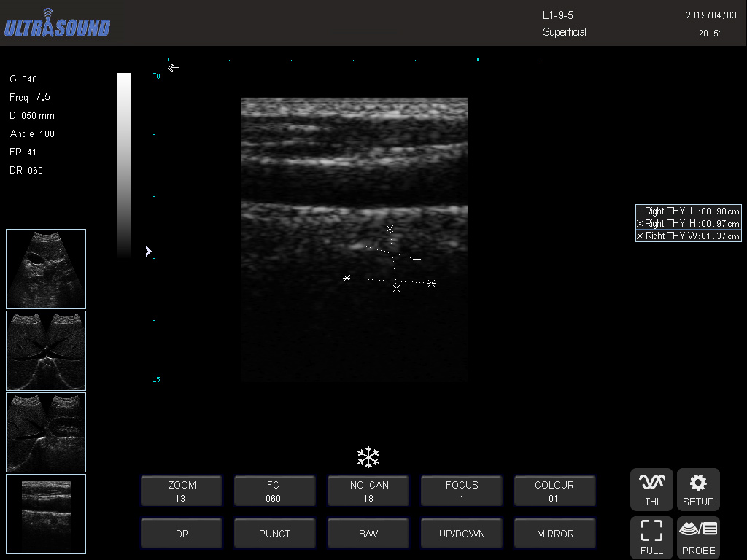Toggle UP/DOWN image flip
Viewport: 747px width, 560px height.
click(462, 534)
